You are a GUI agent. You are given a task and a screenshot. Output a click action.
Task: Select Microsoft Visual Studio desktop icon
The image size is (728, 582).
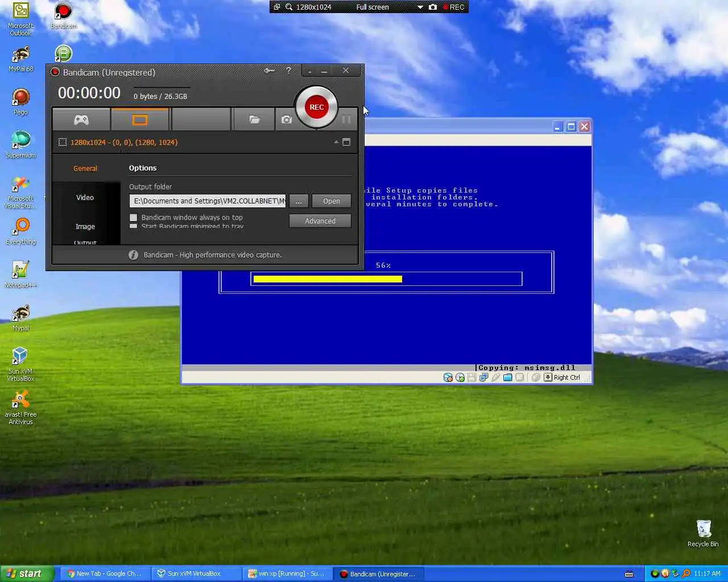coord(20,192)
